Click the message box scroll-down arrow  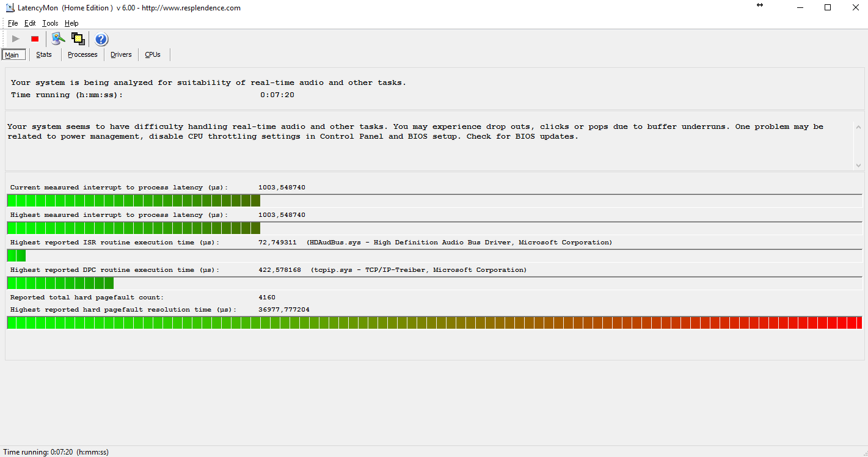(858, 165)
